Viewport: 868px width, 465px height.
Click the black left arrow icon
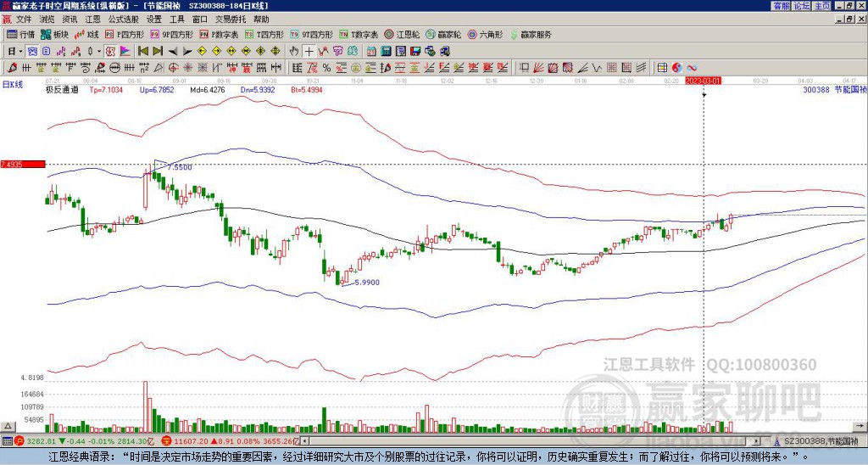click(x=173, y=52)
